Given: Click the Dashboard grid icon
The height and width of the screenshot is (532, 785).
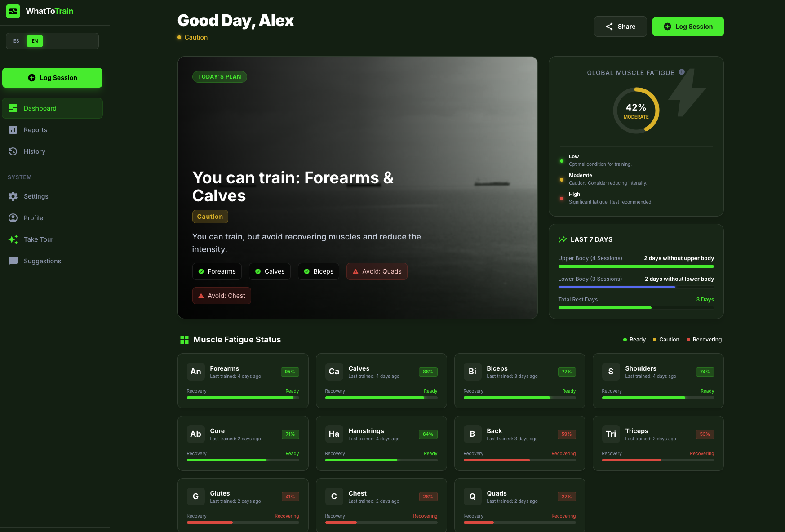Looking at the screenshot, I should 13,108.
